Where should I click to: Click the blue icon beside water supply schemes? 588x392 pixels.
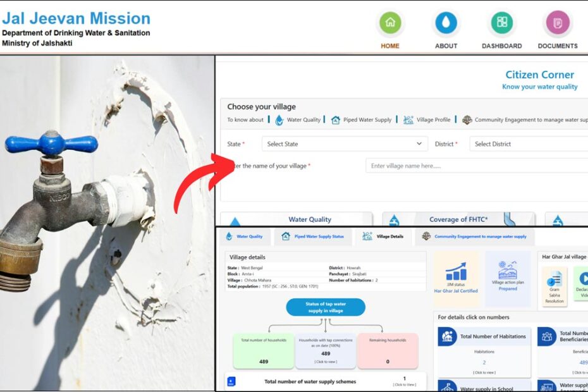point(231,381)
